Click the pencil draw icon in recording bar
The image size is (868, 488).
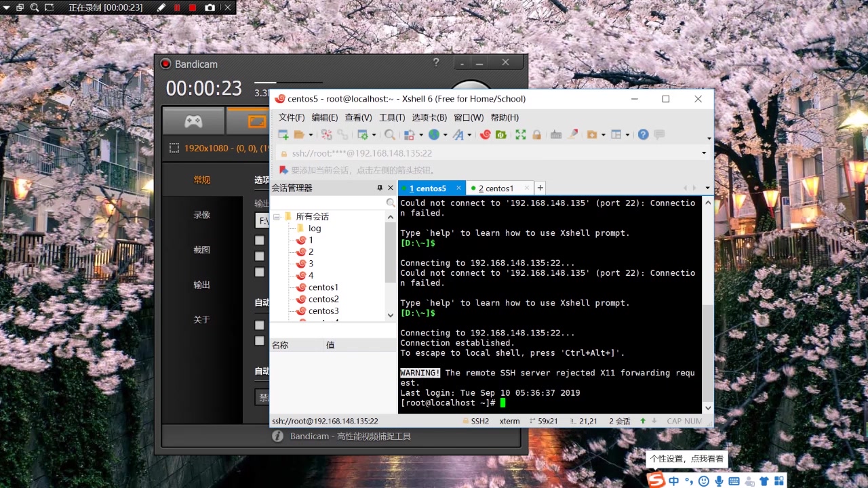(161, 7)
